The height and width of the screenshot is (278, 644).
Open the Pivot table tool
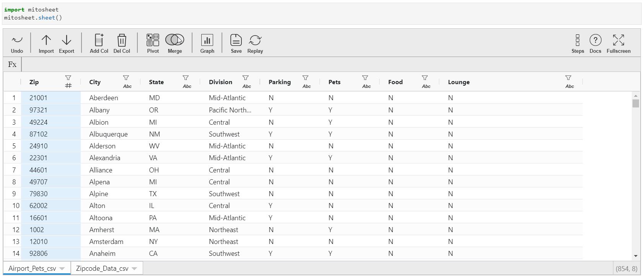153,40
